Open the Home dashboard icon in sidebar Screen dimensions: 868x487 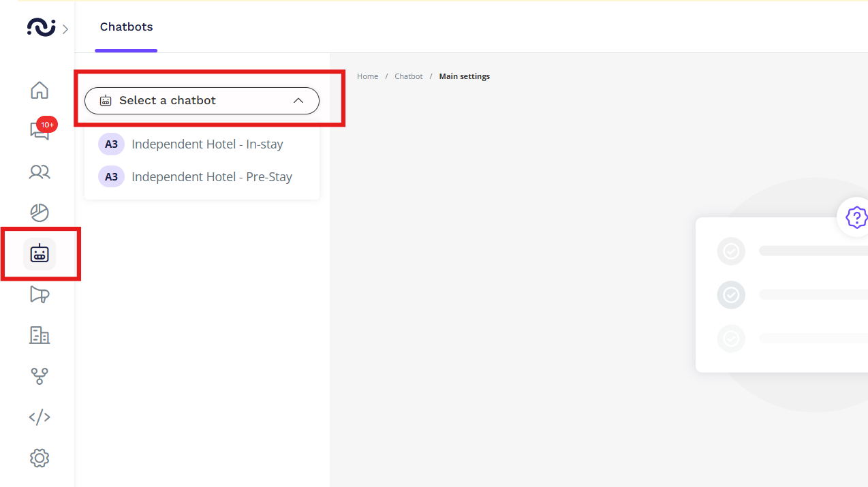40,90
